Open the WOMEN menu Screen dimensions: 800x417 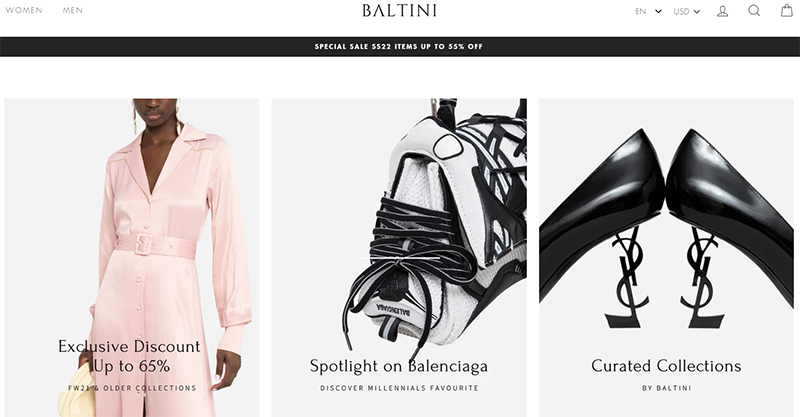pyautogui.click(x=24, y=10)
